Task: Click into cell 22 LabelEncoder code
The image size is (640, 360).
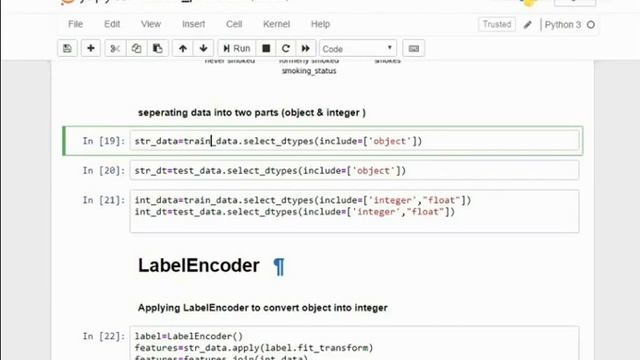Action: [x=354, y=343]
